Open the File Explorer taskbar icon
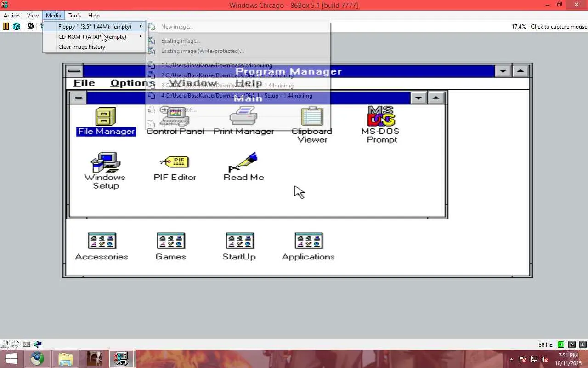 [66, 359]
